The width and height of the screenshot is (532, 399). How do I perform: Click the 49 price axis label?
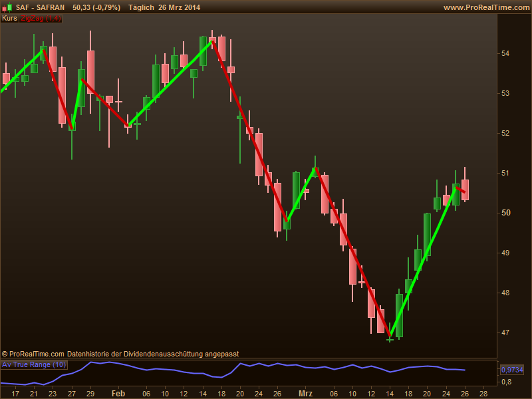click(505, 253)
